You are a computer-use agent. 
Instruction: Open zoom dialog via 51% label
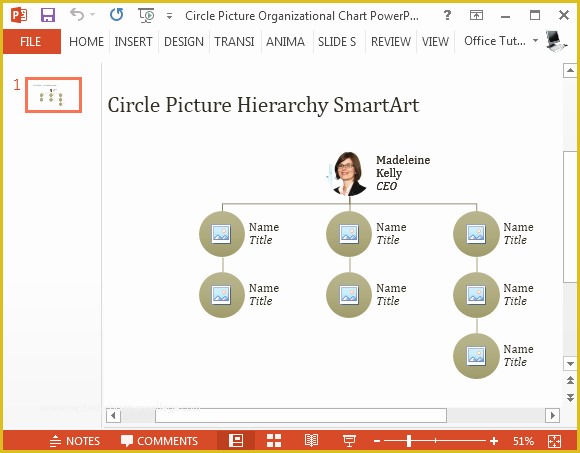point(523,441)
